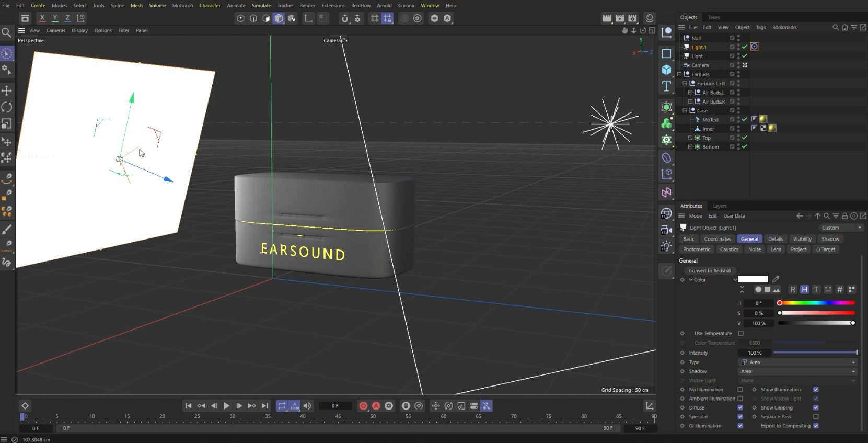This screenshot has width=868, height=443.
Task: Expand the Air Buds.R object
Action: 690,101
